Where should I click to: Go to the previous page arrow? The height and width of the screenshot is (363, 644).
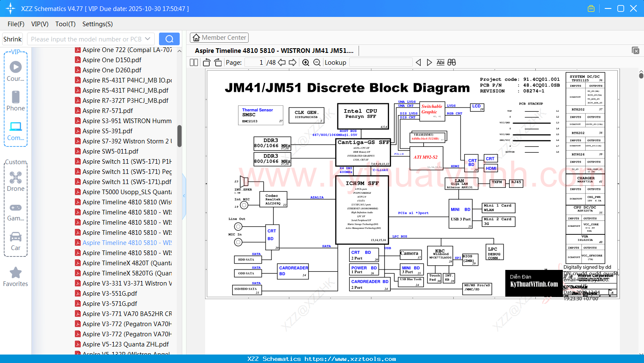tap(281, 63)
